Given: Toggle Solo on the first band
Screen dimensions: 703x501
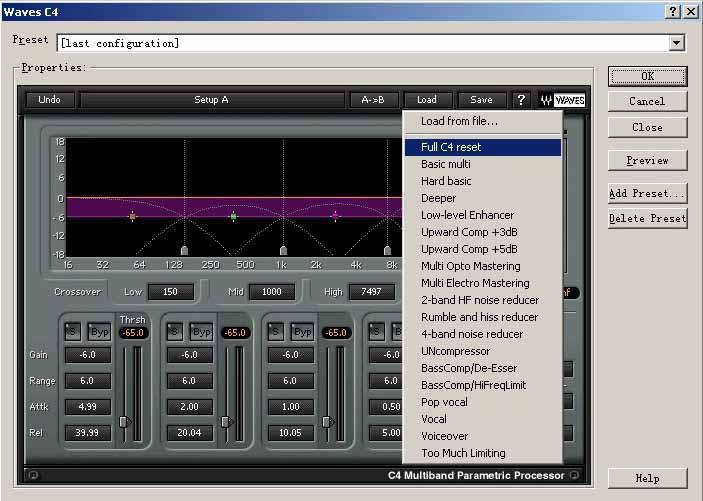Looking at the screenshot, I should click(71, 332).
